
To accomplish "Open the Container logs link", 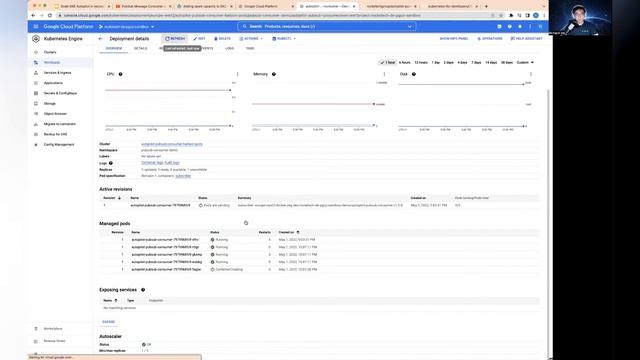I will [152, 162].
